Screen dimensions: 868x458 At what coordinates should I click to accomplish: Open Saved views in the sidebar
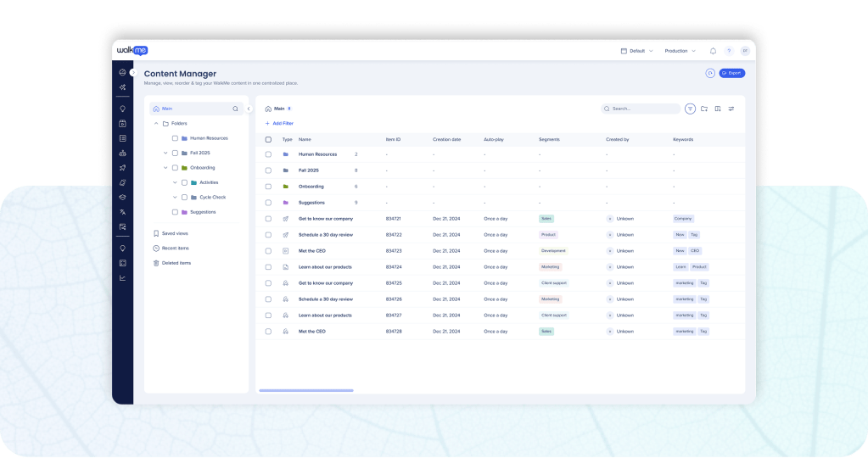(x=175, y=233)
